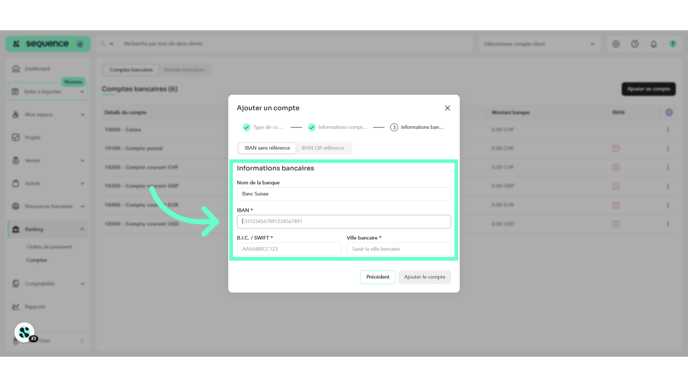The width and height of the screenshot is (688, 387).
Task: Click IBAN warning icon for Compte courant USD
Action: point(616,224)
